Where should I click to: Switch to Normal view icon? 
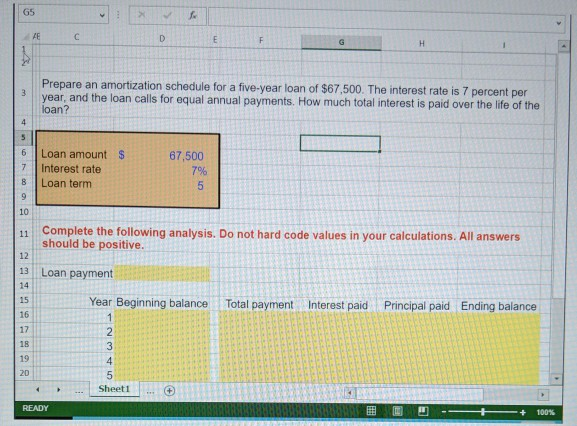(x=371, y=410)
